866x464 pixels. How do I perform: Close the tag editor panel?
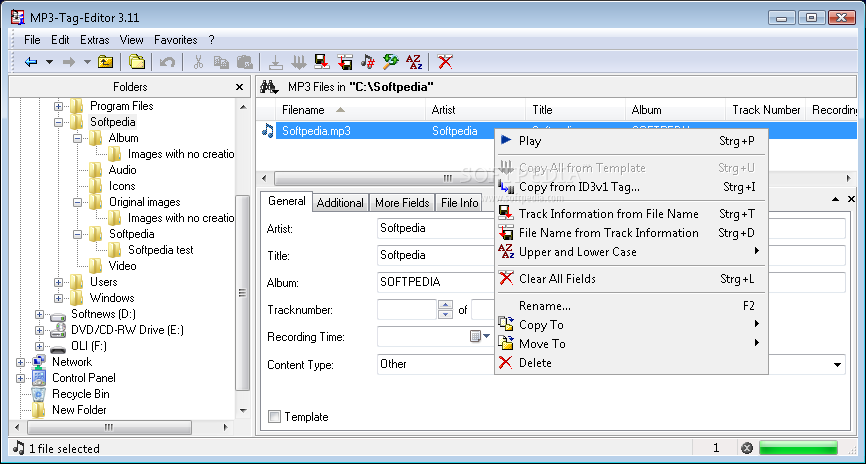(851, 199)
